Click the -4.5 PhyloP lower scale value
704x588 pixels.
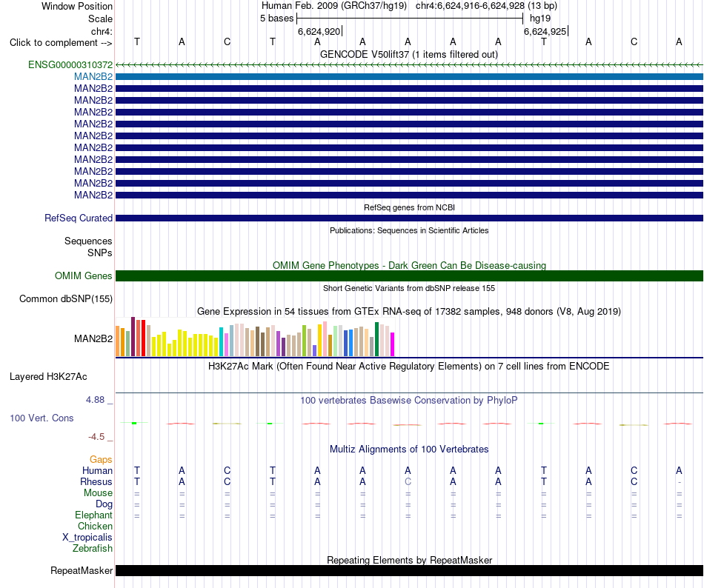coord(96,437)
